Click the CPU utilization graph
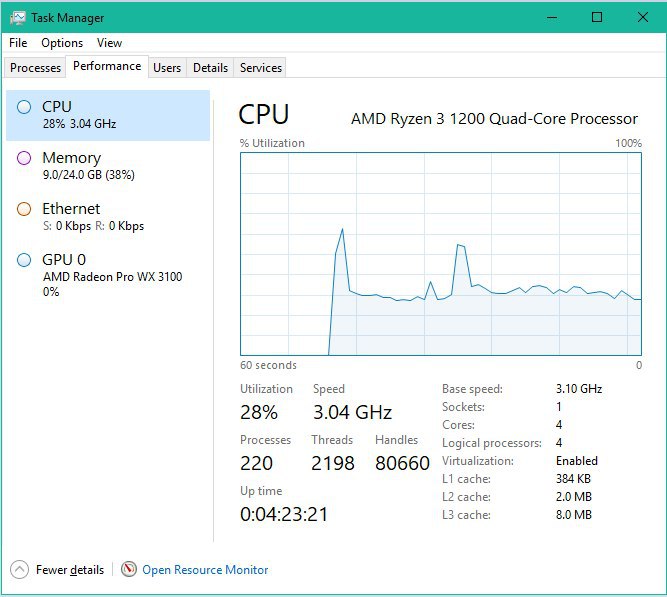 [441, 254]
